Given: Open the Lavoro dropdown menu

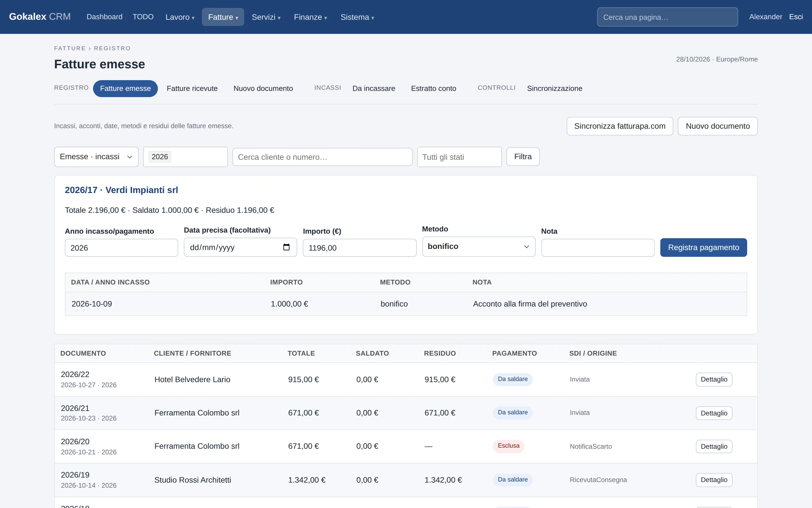Looking at the screenshot, I should (x=180, y=17).
